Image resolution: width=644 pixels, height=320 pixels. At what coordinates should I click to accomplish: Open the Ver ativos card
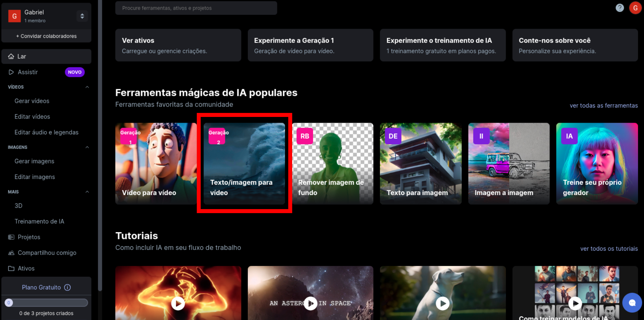point(178,45)
